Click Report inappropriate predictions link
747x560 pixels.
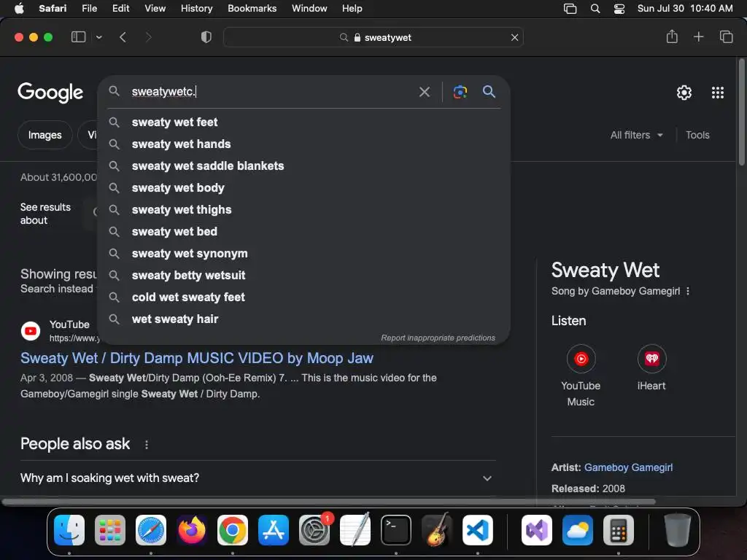point(438,338)
